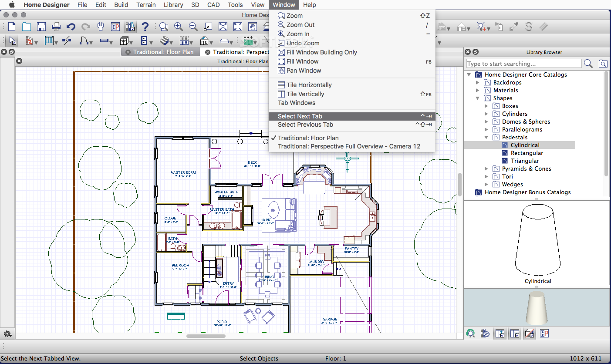Click the Fill Window toolbar icon
Screen dimensions: 611x364
pyautogui.click(x=238, y=27)
